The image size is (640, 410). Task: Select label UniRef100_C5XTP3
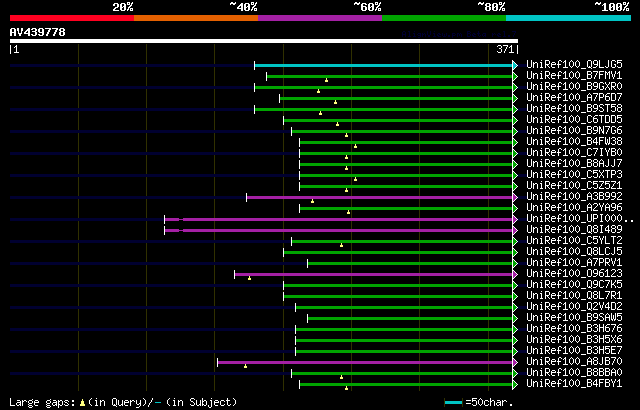tap(574, 175)
